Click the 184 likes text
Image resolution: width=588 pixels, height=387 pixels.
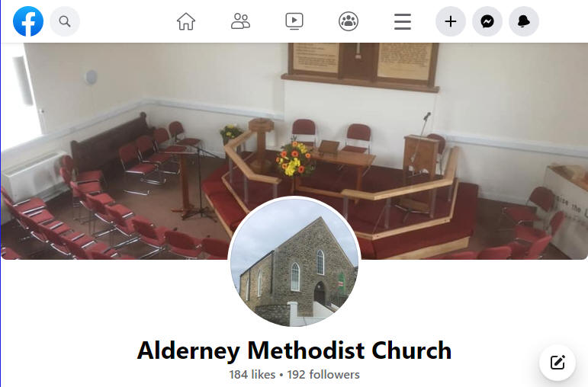tap(252, 375)
